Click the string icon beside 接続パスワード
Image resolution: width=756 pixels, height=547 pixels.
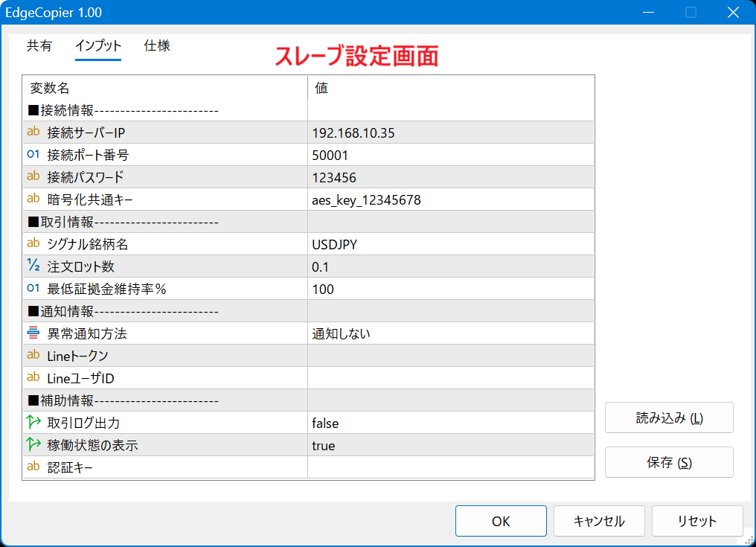click(x=33, y=176)
